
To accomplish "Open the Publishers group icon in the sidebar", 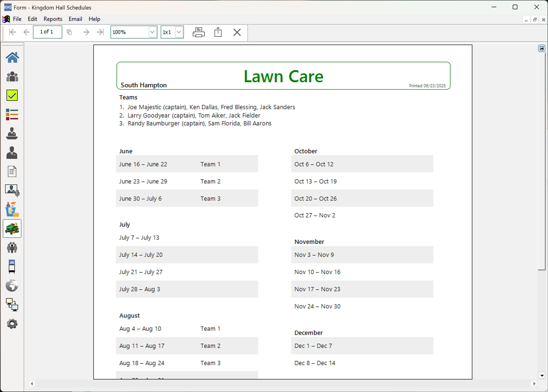I will click(x=12, y=77).
